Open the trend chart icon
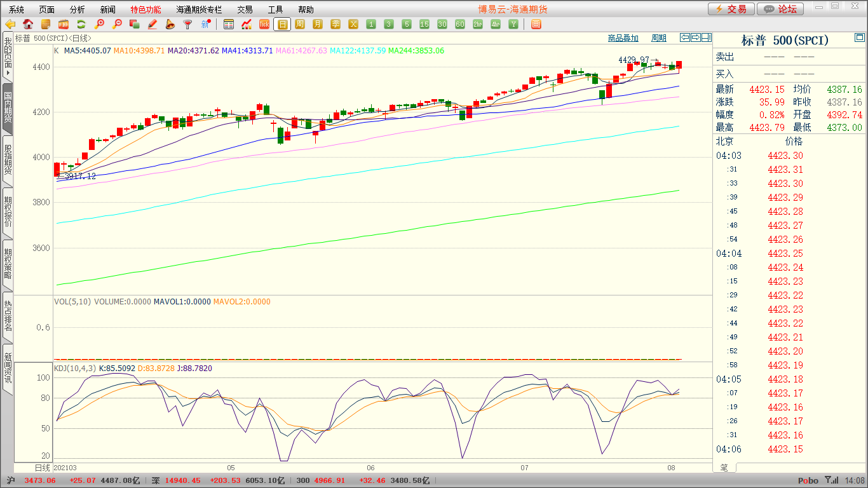The height and width of the screenshot is (488, 868). pos(247,24)
